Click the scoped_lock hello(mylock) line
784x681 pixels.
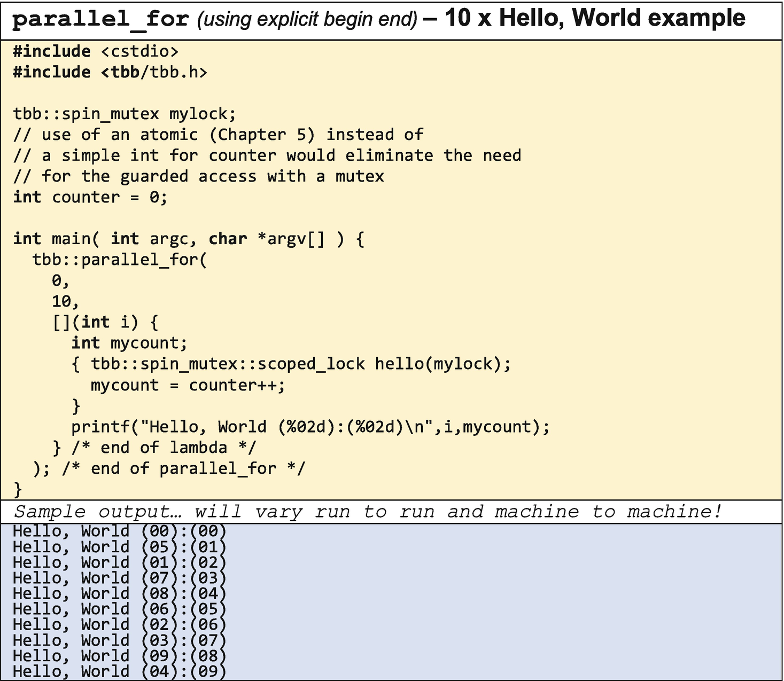[x=291, y=364]
